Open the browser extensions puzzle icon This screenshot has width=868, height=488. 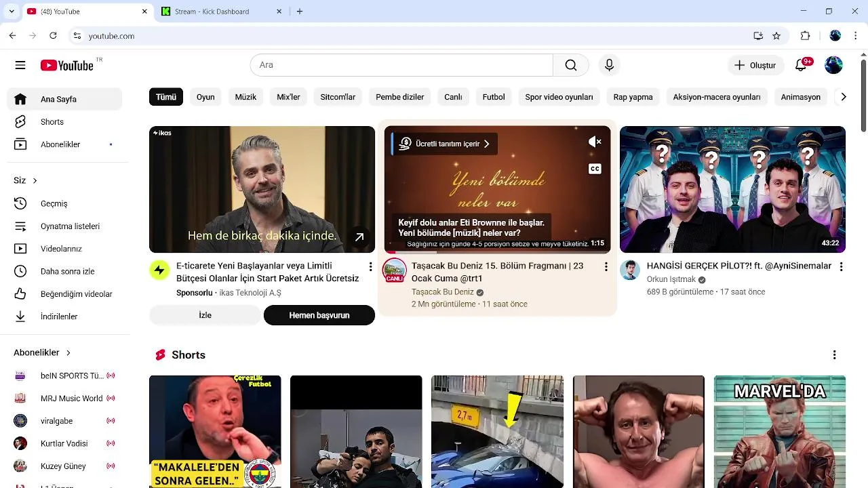click(x=806, y=36)
